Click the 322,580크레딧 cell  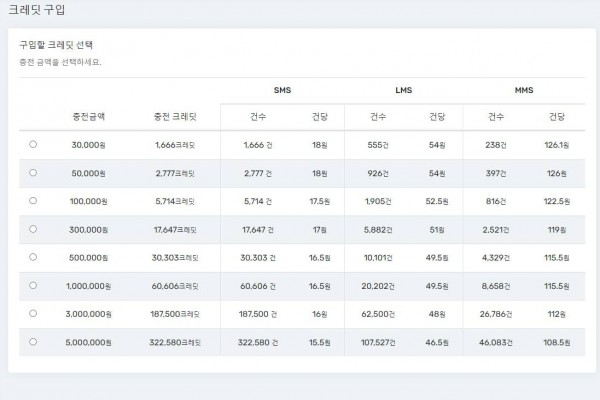coord(177,342)
